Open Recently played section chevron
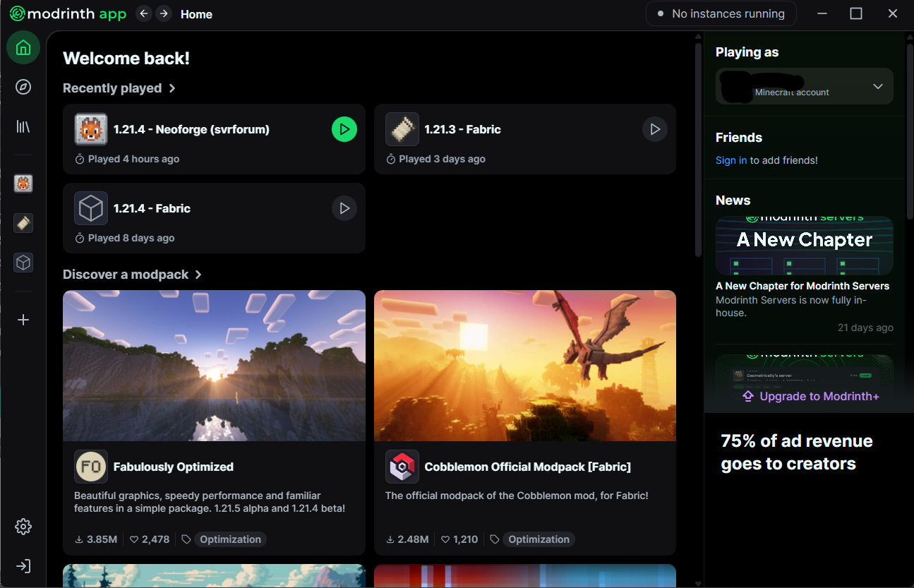Image resolution: width=914 pixels, height=588 pixels. 172,88
